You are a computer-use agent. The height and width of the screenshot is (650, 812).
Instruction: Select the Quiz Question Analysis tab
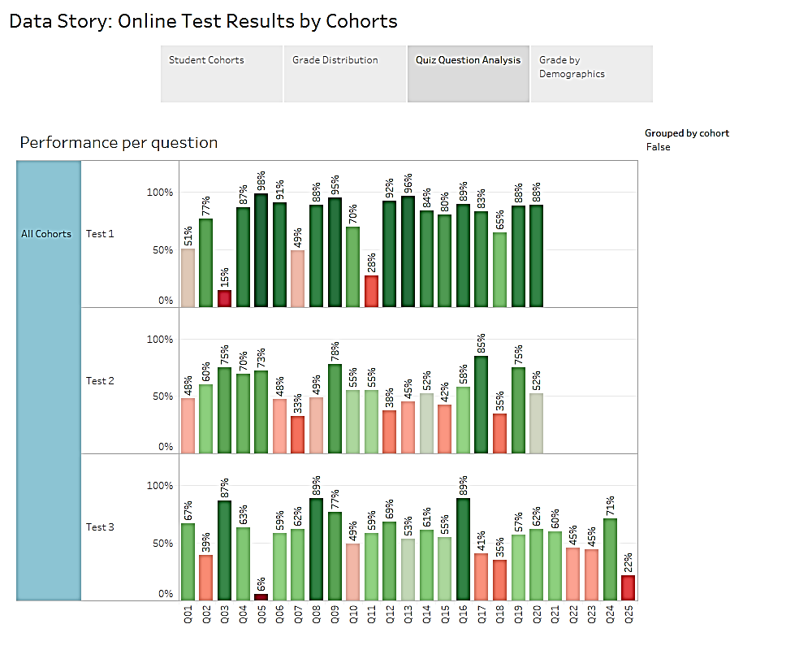click(468, 59)
